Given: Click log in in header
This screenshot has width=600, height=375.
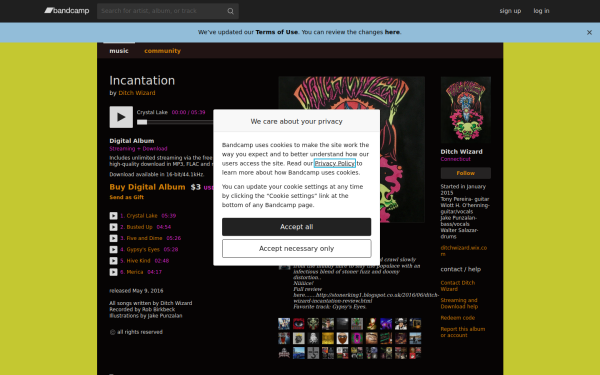Looking at the screenshot, I should point(541,11).
